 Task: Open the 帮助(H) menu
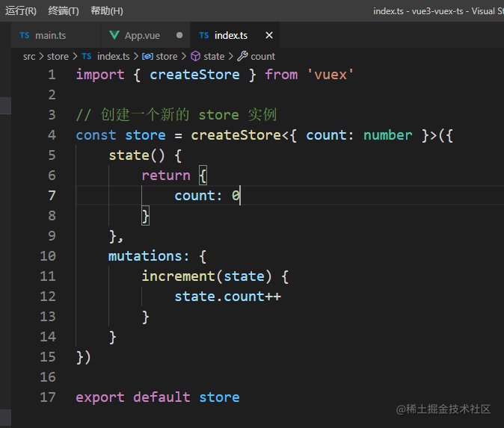[x=107, y=11]
